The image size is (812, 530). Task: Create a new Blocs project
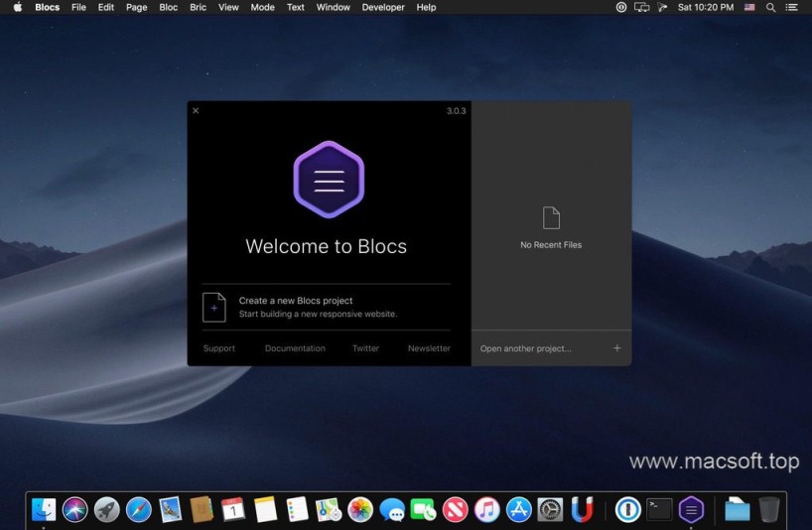296,301
